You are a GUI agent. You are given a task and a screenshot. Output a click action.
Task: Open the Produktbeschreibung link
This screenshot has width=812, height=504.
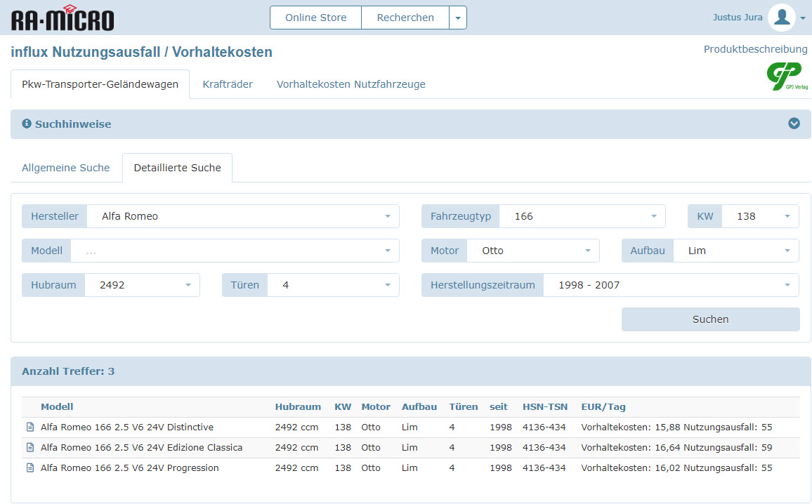point(755,49)
